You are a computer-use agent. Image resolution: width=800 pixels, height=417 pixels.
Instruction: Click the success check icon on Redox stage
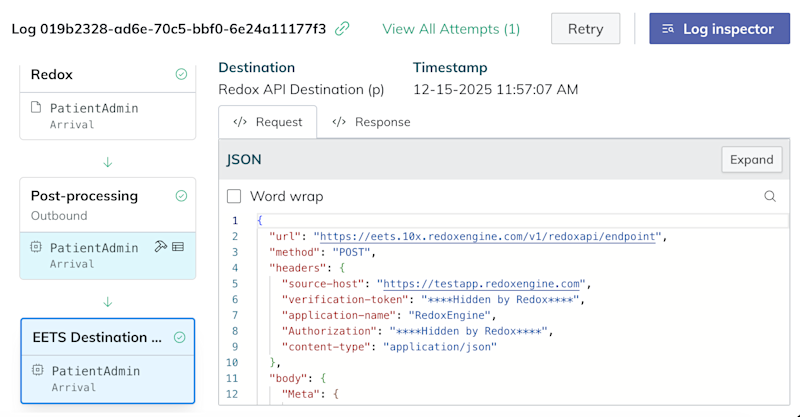[181, 75]
